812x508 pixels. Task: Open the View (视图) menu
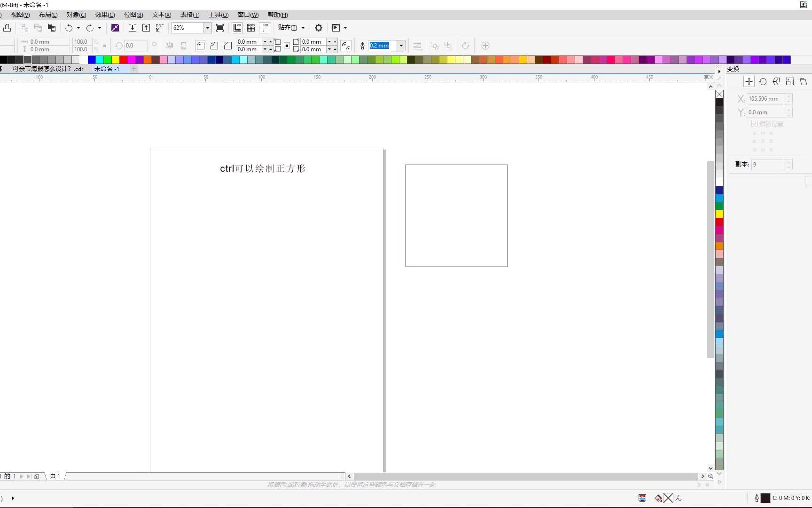point(20,15)
